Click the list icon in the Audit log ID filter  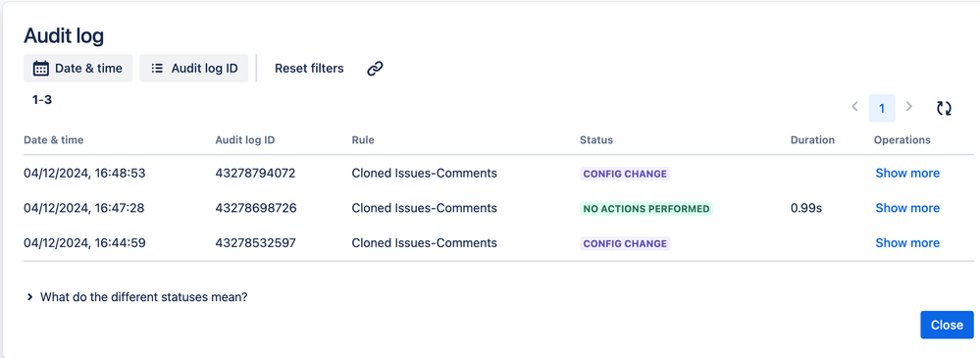point(158,68)
